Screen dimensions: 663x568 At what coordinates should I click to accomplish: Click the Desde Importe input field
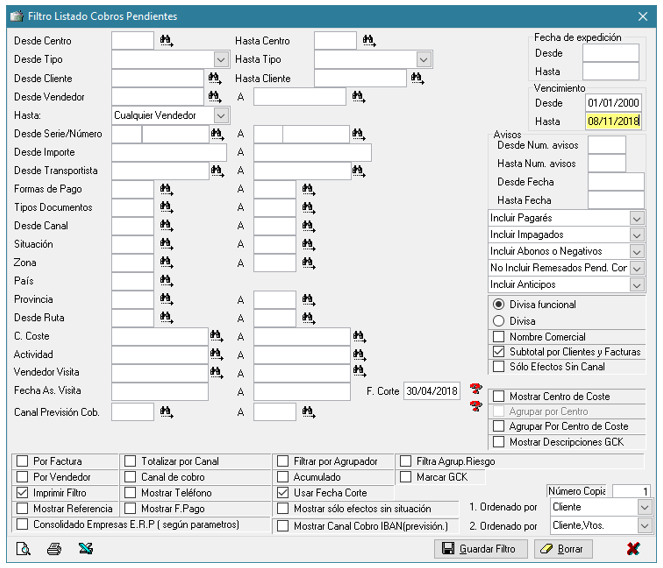169,152
